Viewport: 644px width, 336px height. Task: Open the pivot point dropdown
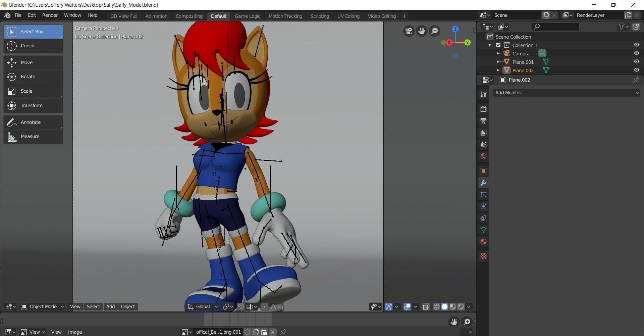228,306
